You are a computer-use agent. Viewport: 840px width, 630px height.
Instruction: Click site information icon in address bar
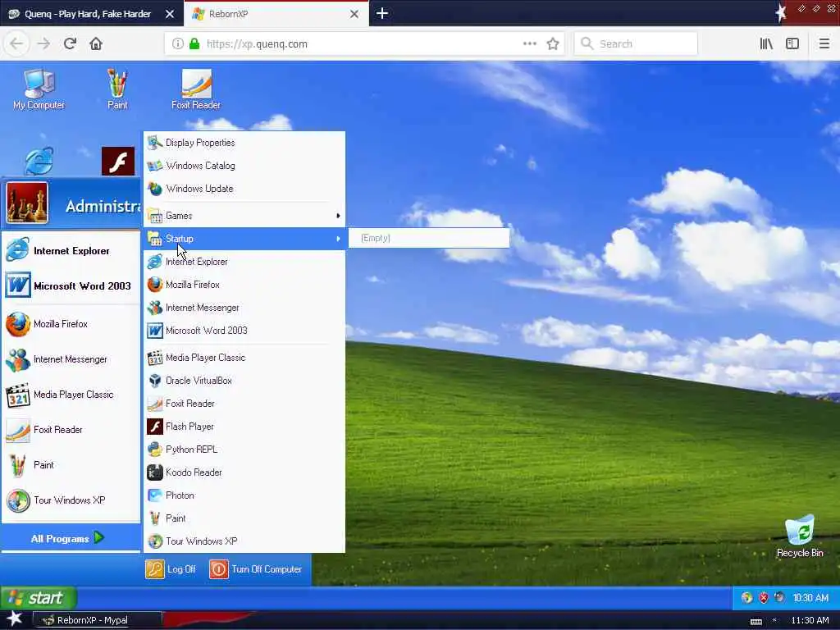pyautogui.click(x=178, y=44)
